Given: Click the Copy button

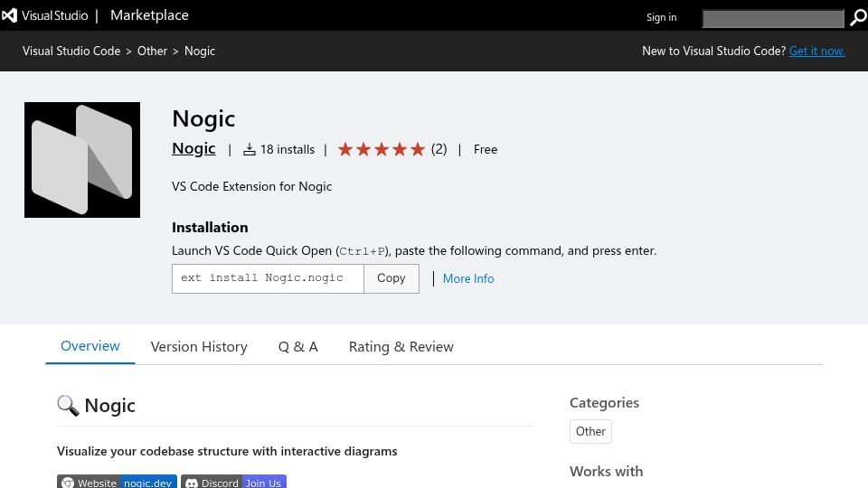Looking at the screenshot, I should point(392,278).
